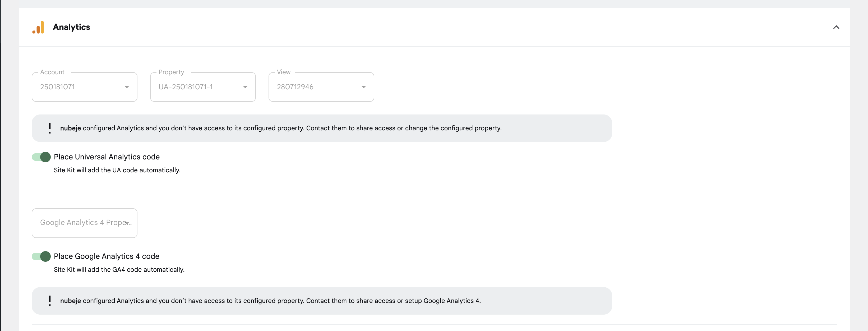Click the dropdown arrow on the View field
Viewport: 868px width, 331px height.
[364, 87]
